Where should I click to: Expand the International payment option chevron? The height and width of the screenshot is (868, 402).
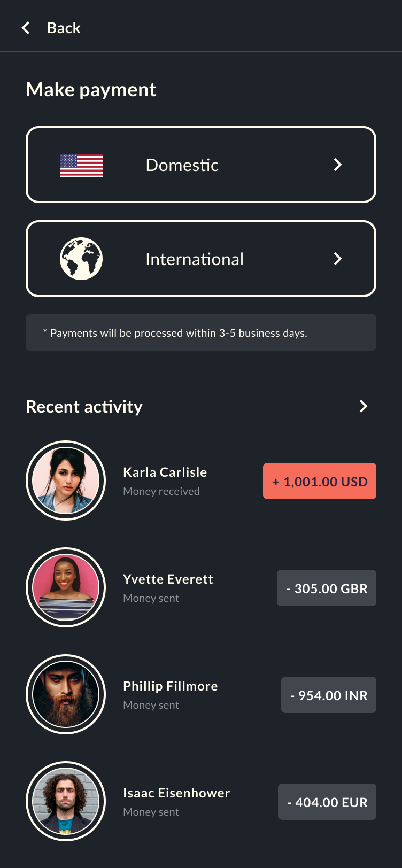click(337, 258)
